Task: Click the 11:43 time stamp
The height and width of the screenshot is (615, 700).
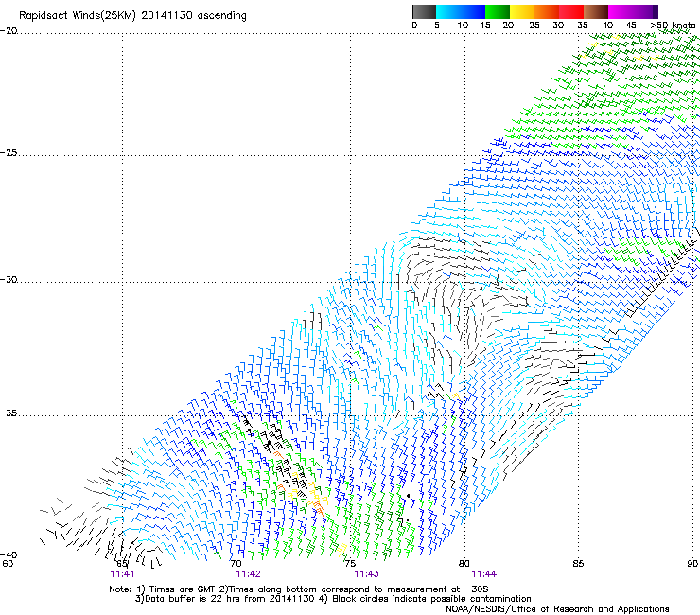Action: point(366,574)
